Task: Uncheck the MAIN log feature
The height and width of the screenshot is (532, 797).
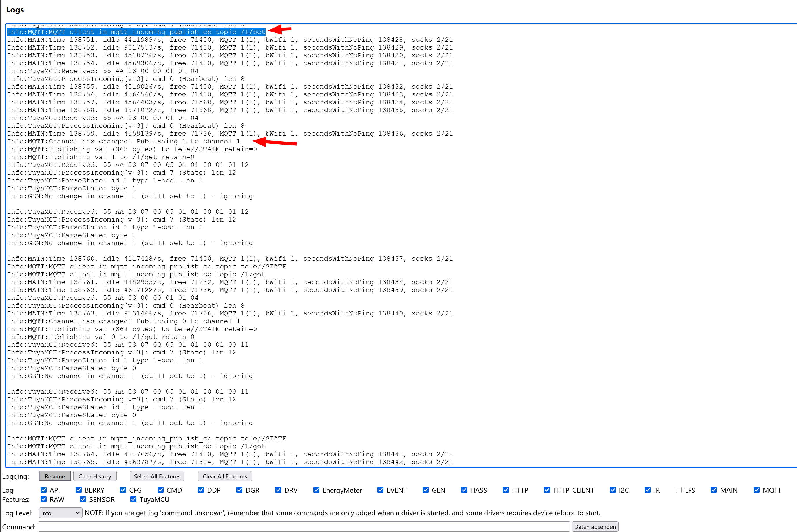Action: click(714, 490)
